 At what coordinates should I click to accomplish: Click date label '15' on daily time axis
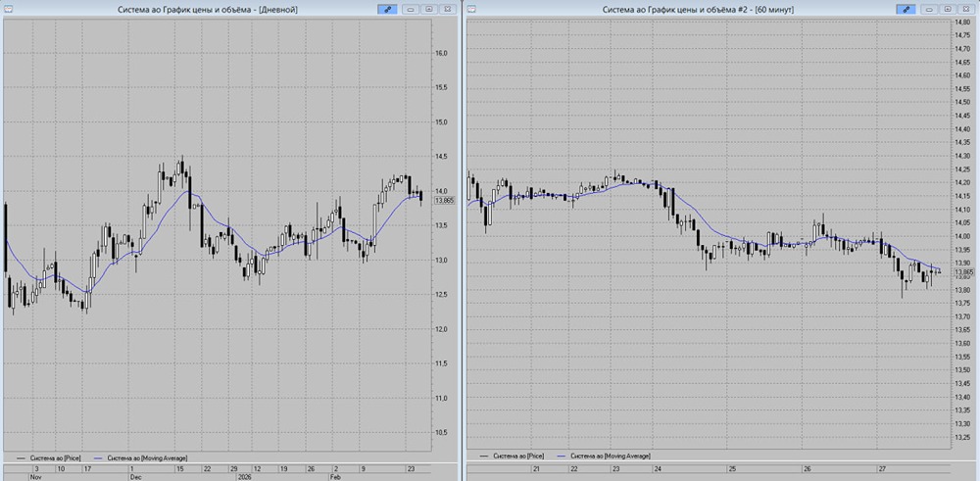(179, 468)
